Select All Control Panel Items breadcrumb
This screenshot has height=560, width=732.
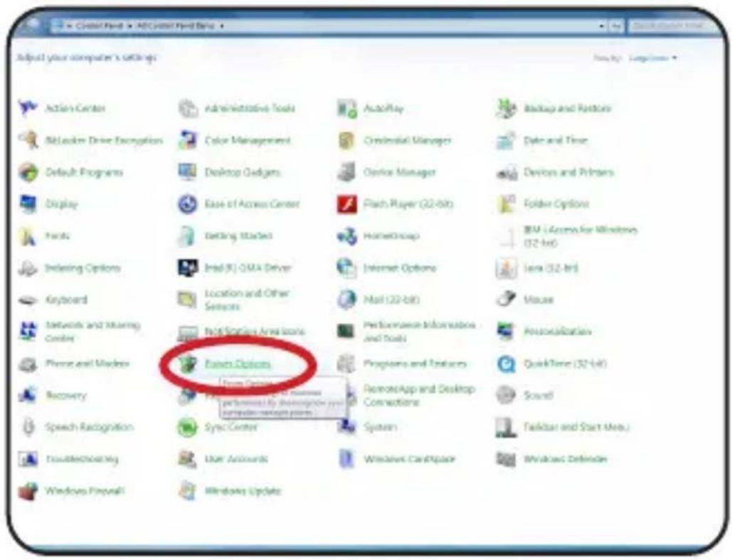[x=176, y=26]
